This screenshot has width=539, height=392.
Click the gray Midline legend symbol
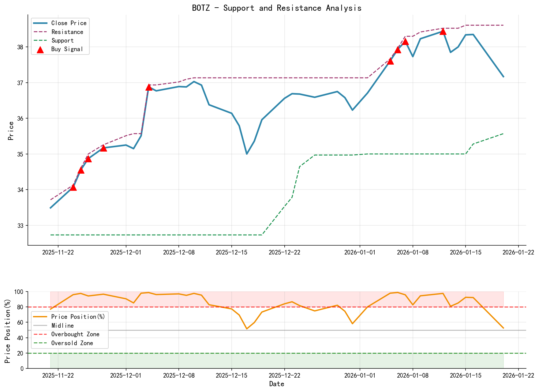[x=40, y=326]
